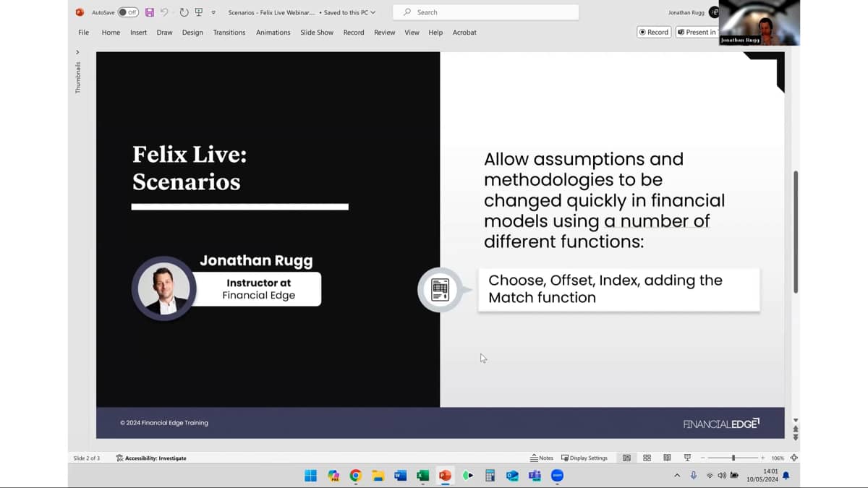The image size is (868, 488).
Task: Open Word from the taskbar
Action: pos(400,475)
